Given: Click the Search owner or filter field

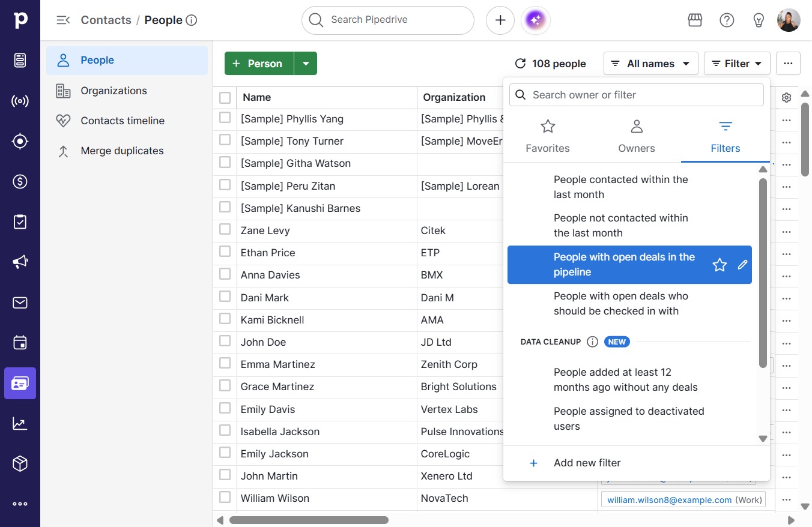Looking at the screenshot, I should click(x=637, y=95).
